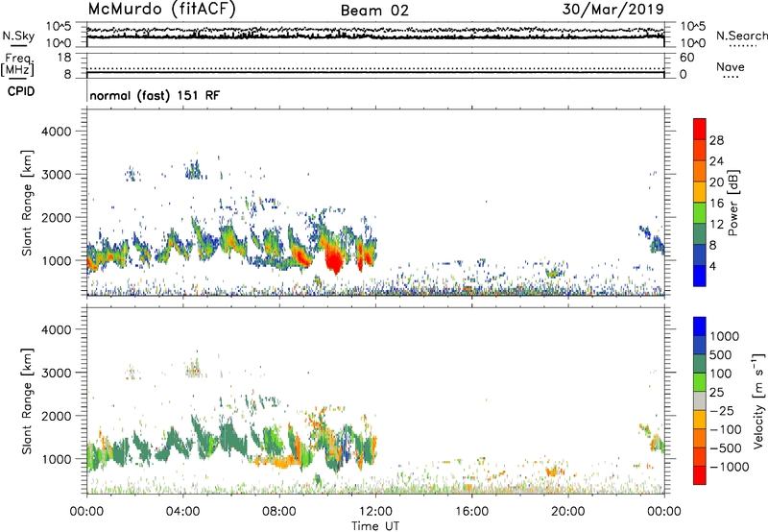Click the power colorbar blue bottom segment
This screenshot has width=768, height=532.
click(700, 276)
